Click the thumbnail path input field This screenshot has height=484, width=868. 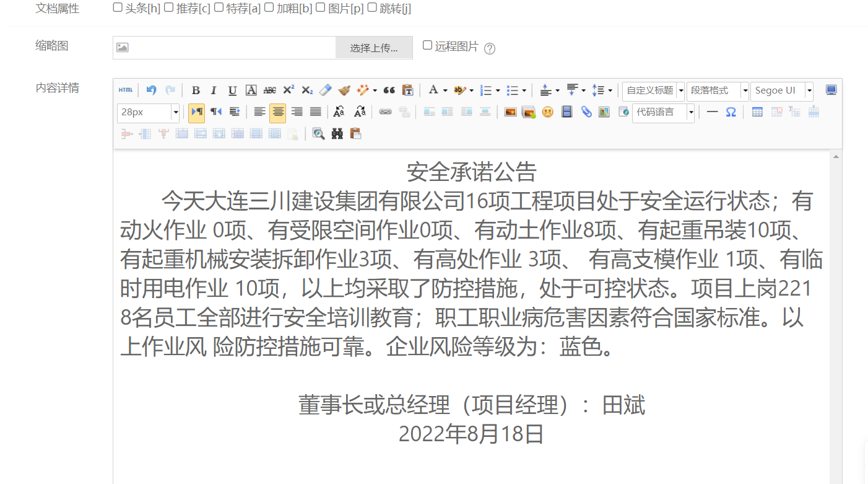coord(224,48)
